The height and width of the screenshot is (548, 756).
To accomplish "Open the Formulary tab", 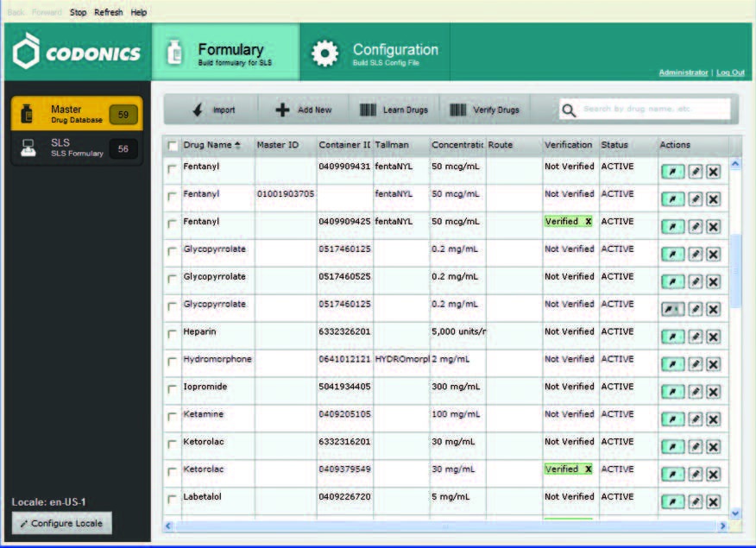I will [x=225, y=52].
